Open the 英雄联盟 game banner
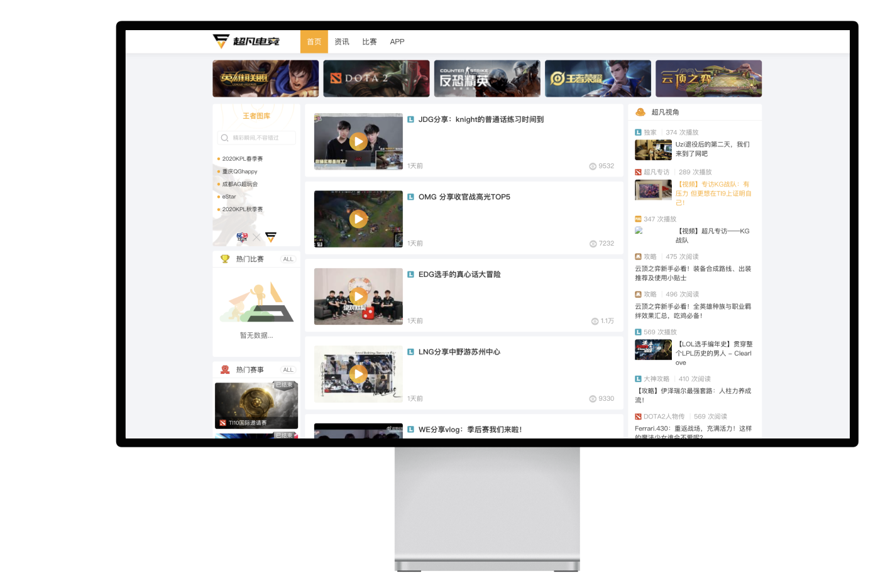 click(266, 79)
